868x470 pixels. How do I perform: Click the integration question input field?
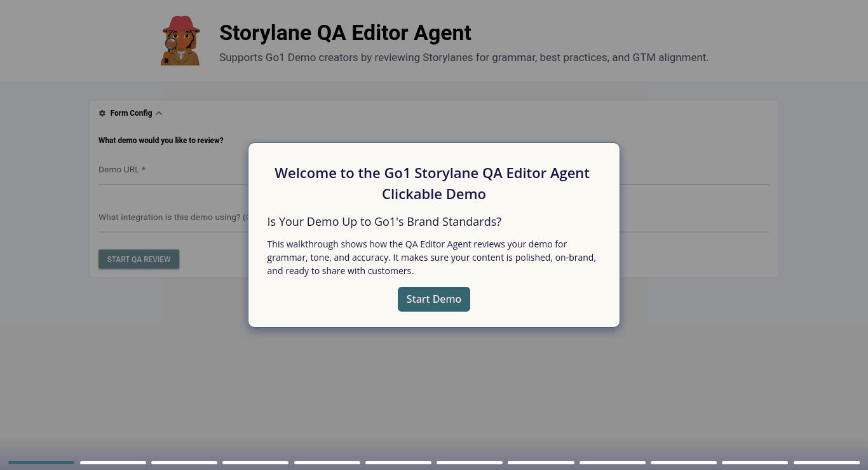click(x=433, y=218)
